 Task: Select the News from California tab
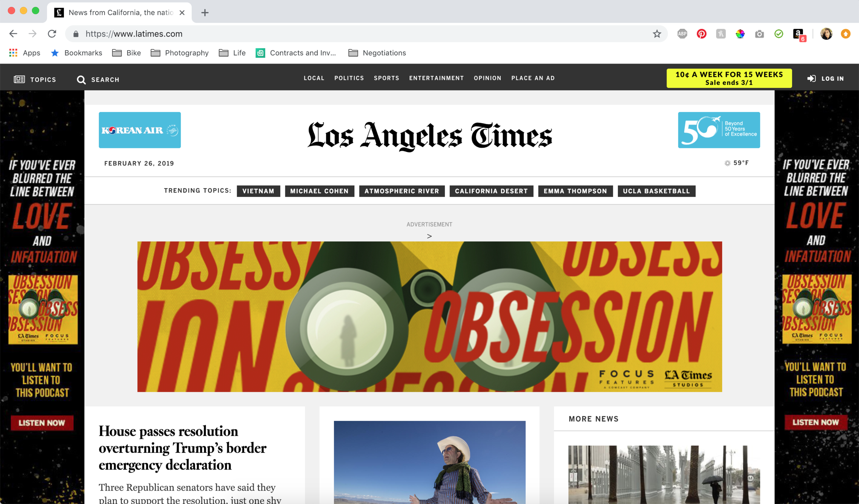click(119, 13)
